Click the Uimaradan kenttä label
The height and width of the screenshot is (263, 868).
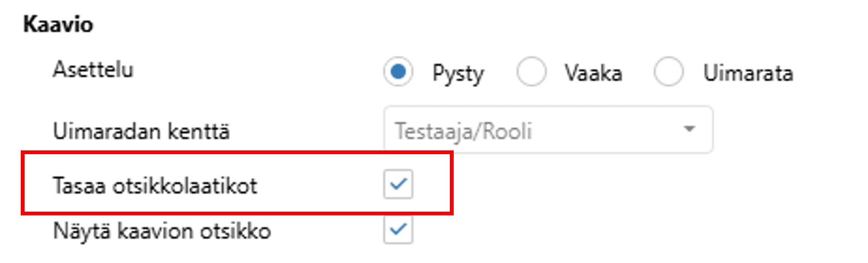141,132
